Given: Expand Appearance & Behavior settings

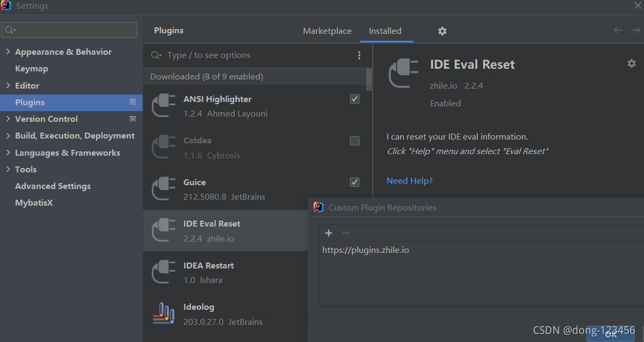Looking at the screenshot, I should pos(8,52).
